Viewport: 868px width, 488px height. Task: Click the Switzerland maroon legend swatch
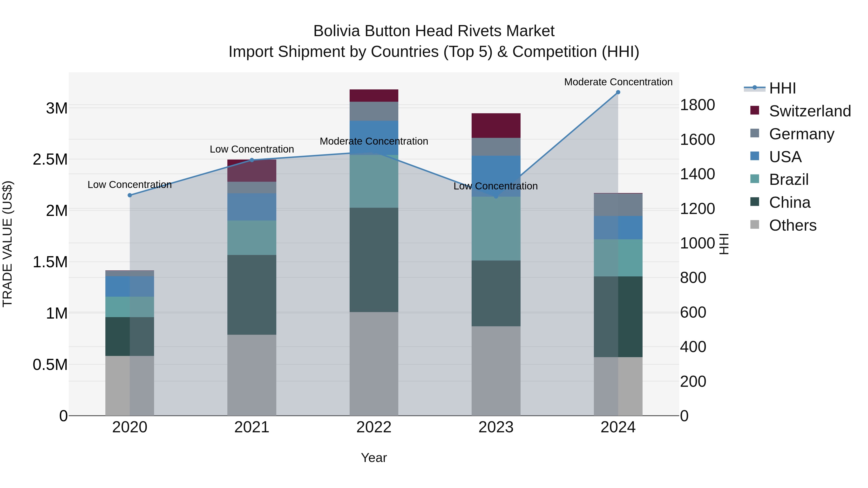[755, 110]
